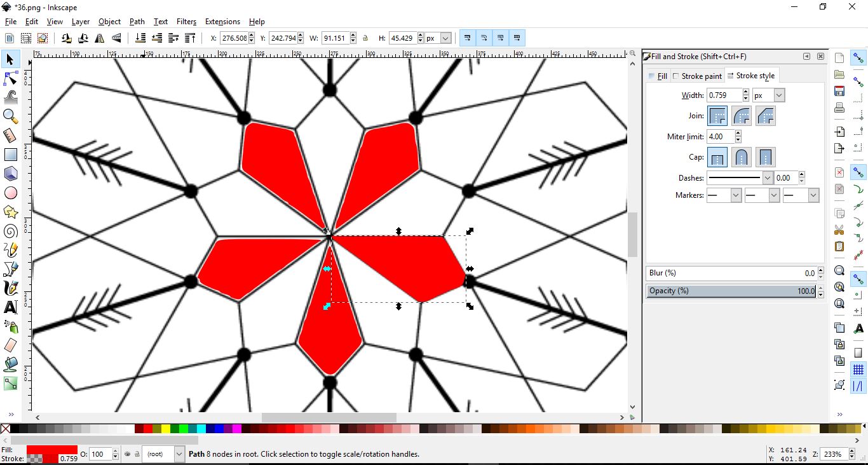Screen dimensions: 868x465
Task: Toggle scale stroke width with object
Action: [x=467, y=38]
